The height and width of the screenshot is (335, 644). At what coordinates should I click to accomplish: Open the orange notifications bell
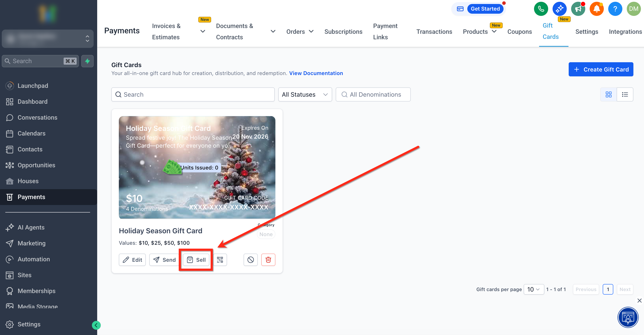tap(596, 9)
